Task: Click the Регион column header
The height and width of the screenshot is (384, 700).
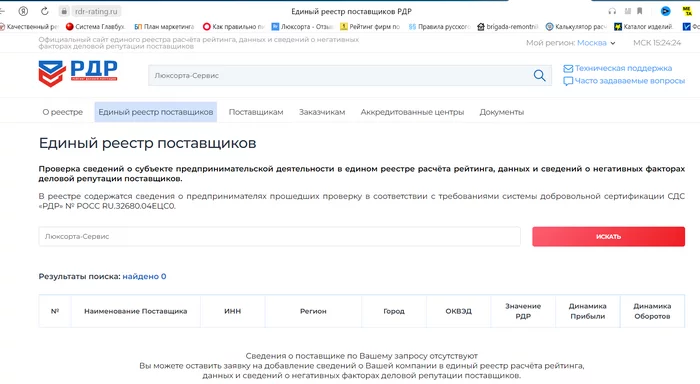Action: click(313, 311)
